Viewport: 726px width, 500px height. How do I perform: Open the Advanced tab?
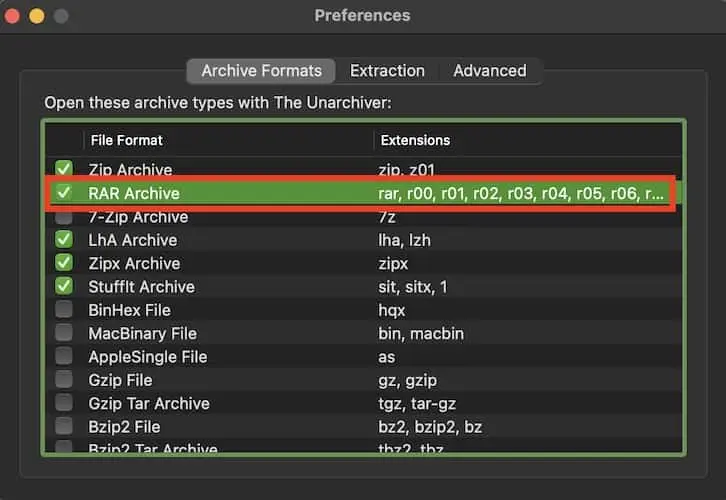point(489,71)
